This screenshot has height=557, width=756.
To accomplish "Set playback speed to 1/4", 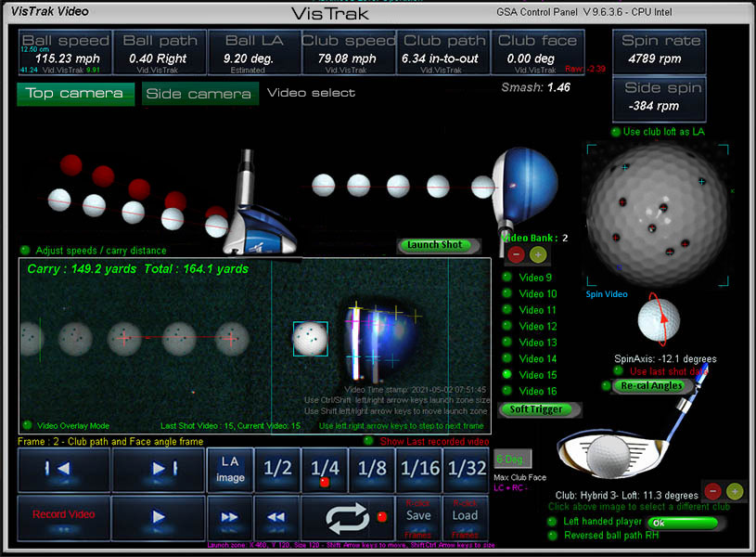I will 325,470.
